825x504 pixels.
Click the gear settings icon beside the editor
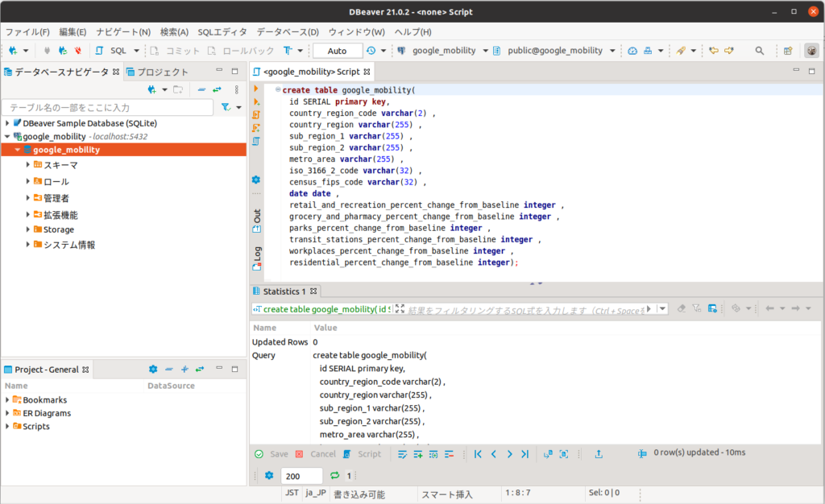click(x=256, y=180)
